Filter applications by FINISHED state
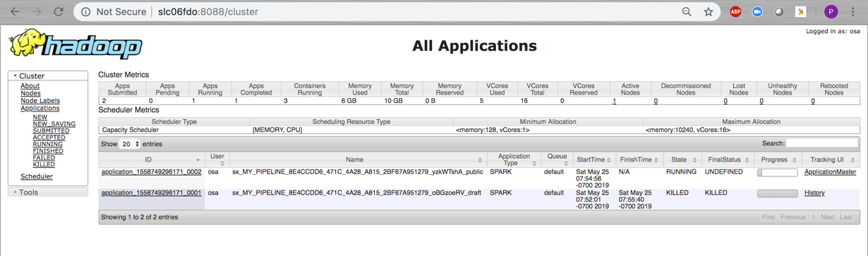 [48, 151]
